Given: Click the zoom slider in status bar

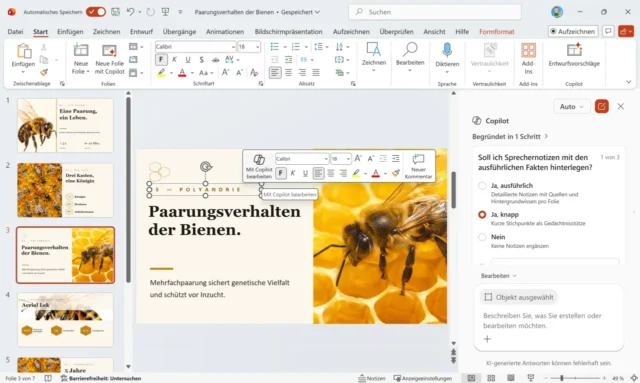Looking at the screenshot, I should pos(576,378).
